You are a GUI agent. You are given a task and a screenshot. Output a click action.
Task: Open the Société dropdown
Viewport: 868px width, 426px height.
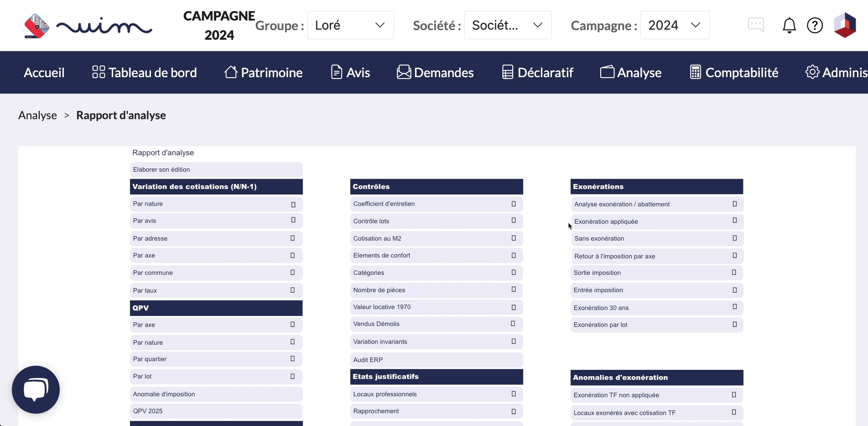click(x=507, y=25)
